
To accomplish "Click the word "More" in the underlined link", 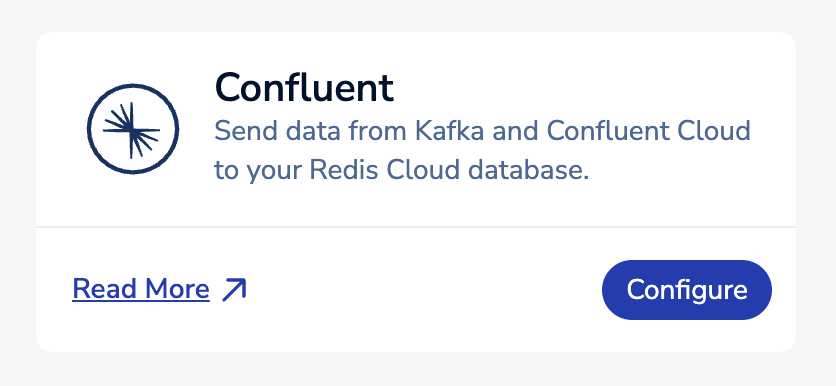I will (177, 289).
